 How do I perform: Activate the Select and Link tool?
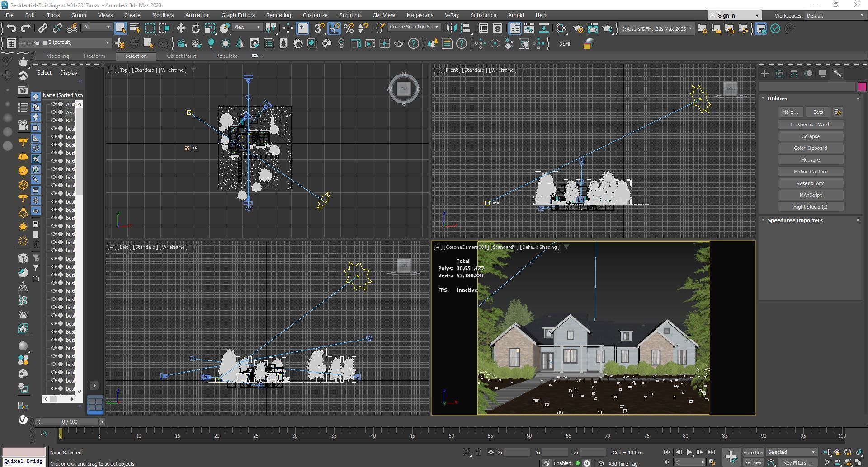point(42,28)
